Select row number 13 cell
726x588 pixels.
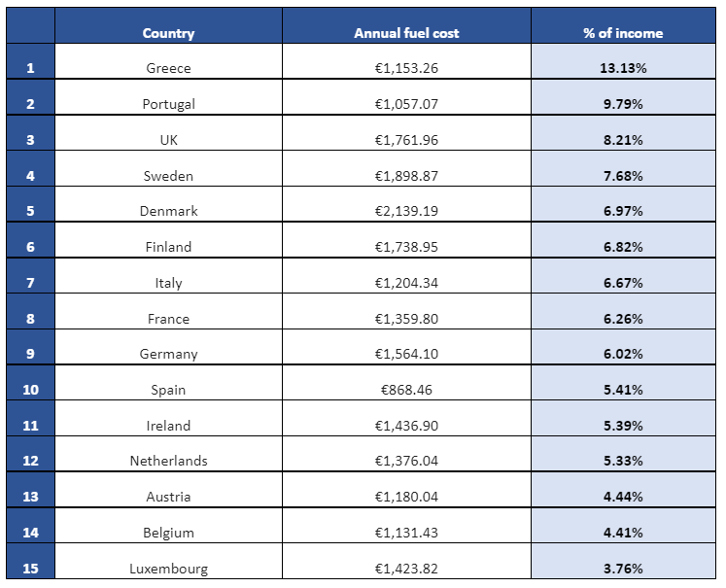(x=30, y=490)
